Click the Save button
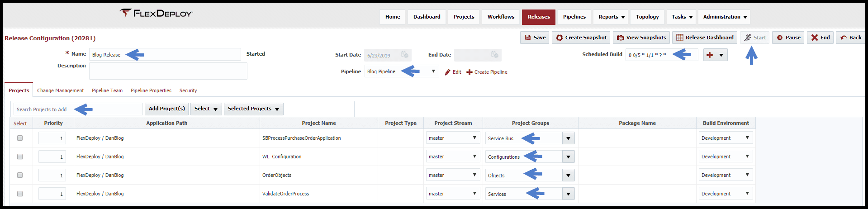 point(535,38)
